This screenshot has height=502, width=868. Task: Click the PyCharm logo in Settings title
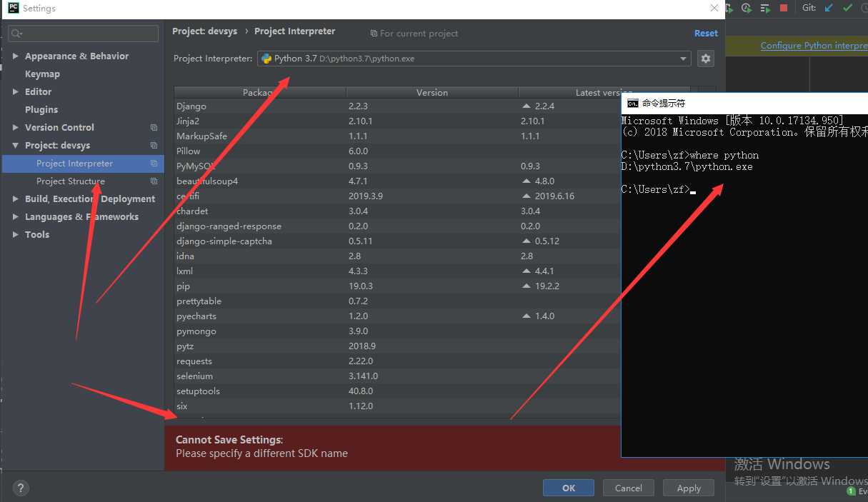tap(13, 8)
